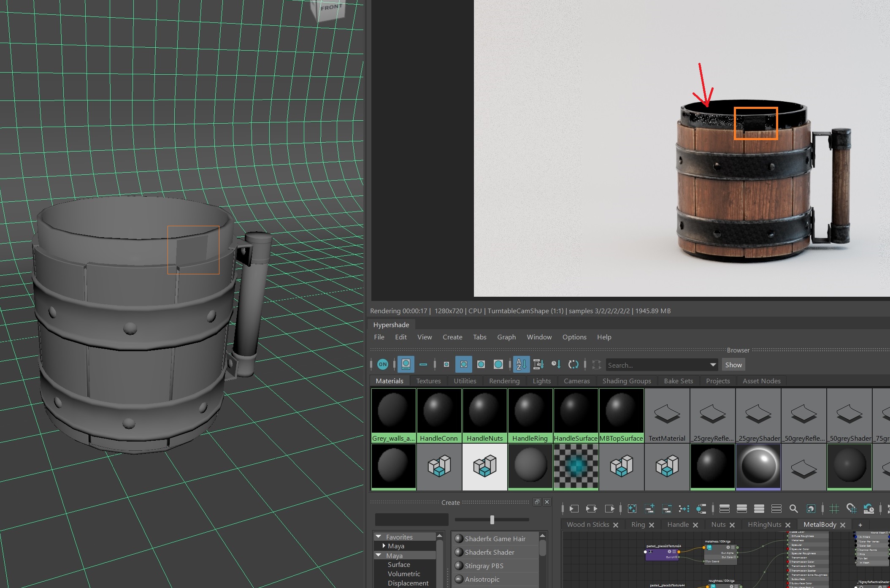
Task: Select the HandleConn material swatch
Action: point(439,415)
